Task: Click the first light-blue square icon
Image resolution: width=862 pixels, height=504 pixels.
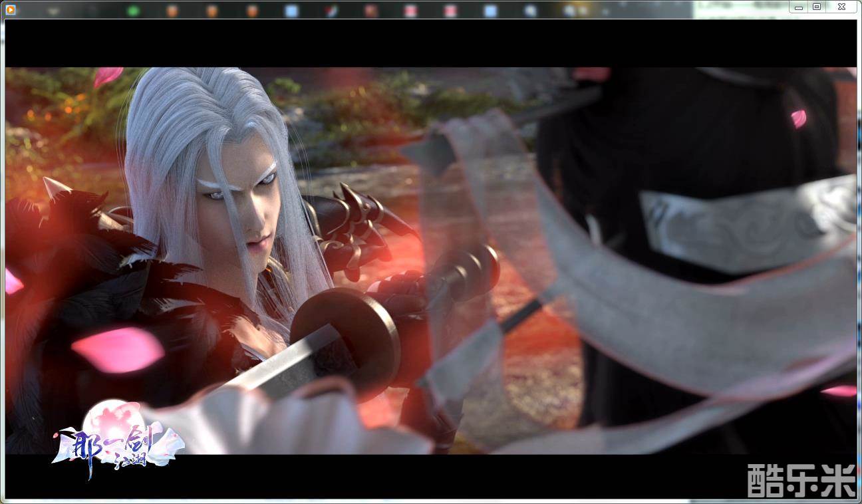Action: click(x=291, y=11)
